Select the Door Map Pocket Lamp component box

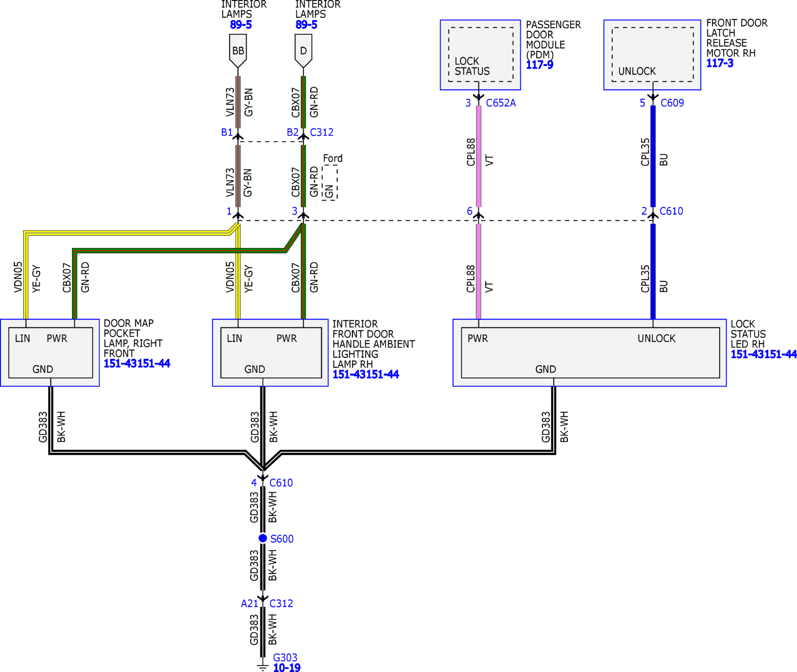click(x=50, y=353)
